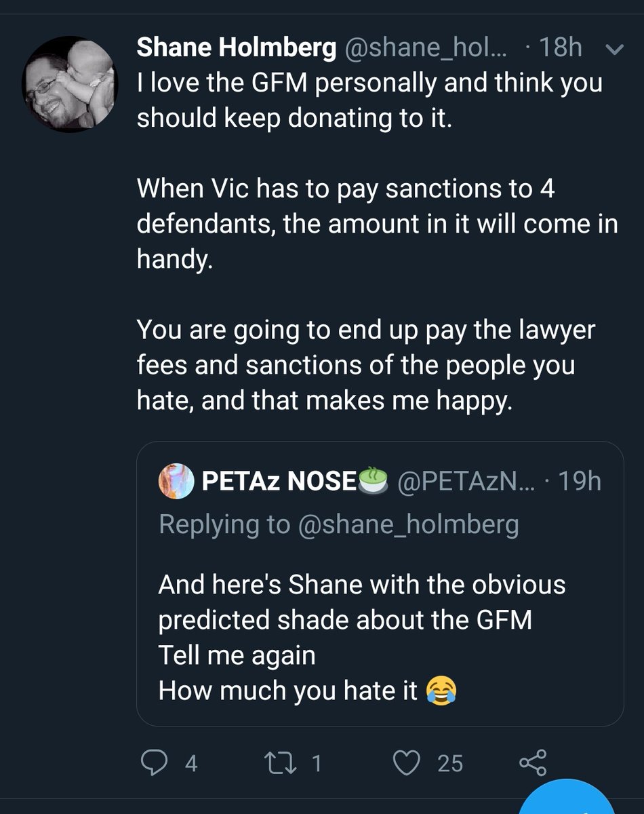Open the 18h timestamp
This screenshot has height=814, width=644.
coord(560,48)
